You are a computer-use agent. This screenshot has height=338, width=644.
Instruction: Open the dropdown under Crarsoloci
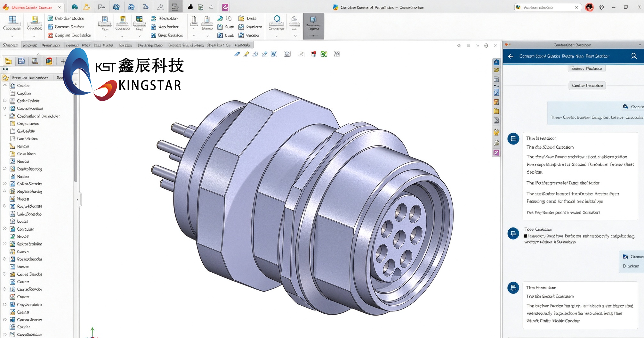pos(277,36)
